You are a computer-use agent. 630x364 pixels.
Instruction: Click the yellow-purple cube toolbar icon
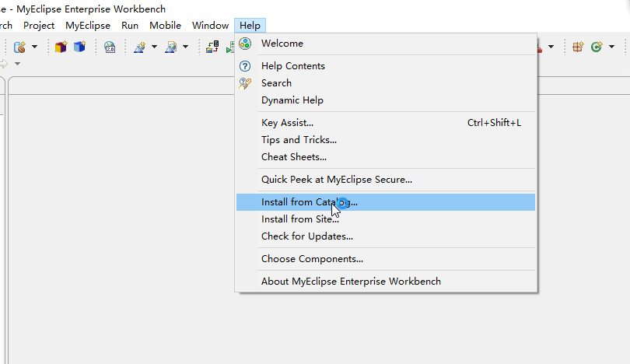pyautogui.click(x=61, y=47)
